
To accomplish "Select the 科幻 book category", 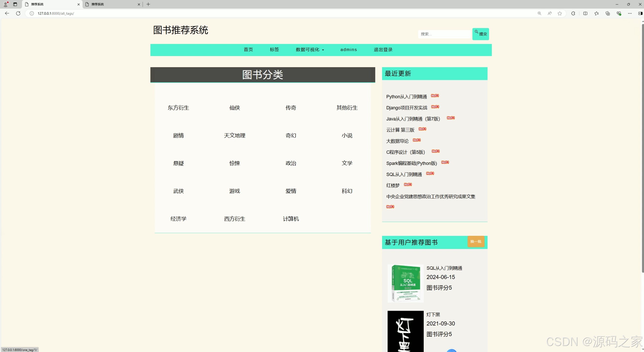I will [347, 191].
